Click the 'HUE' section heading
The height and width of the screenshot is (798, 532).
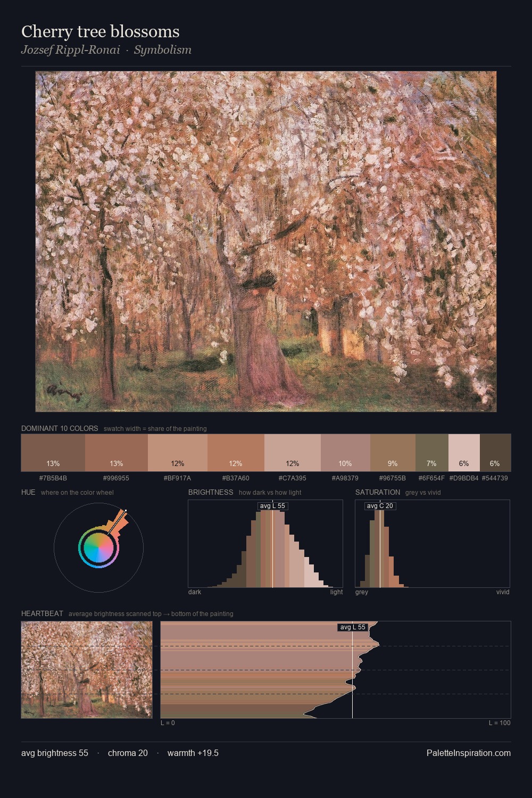28,492
